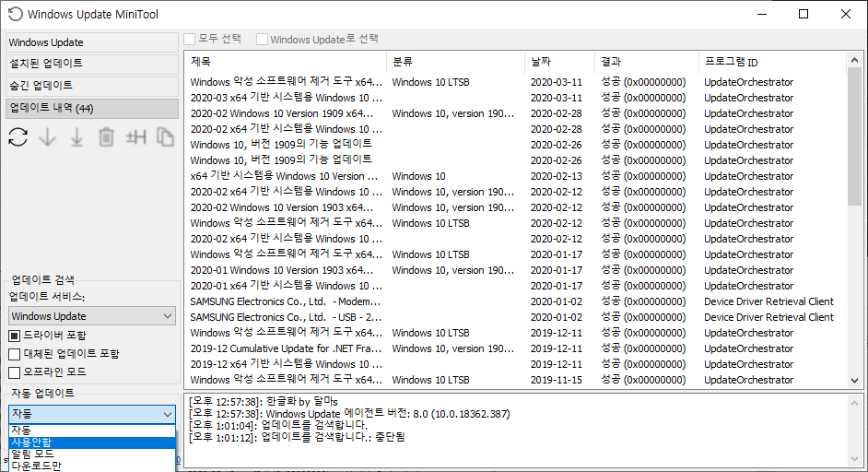Enable 오프라인 모드 checkbox
Image resolution: width=868 pixels, height=472 pixels.
15,372
